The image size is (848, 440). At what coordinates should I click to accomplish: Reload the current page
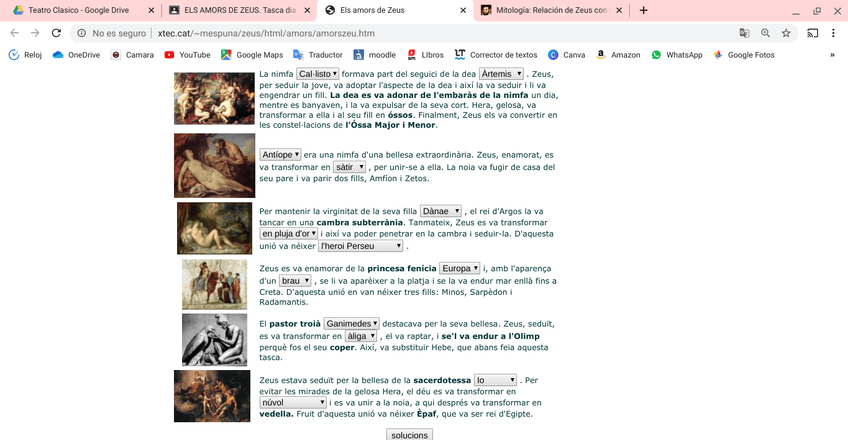click(58, 33)
